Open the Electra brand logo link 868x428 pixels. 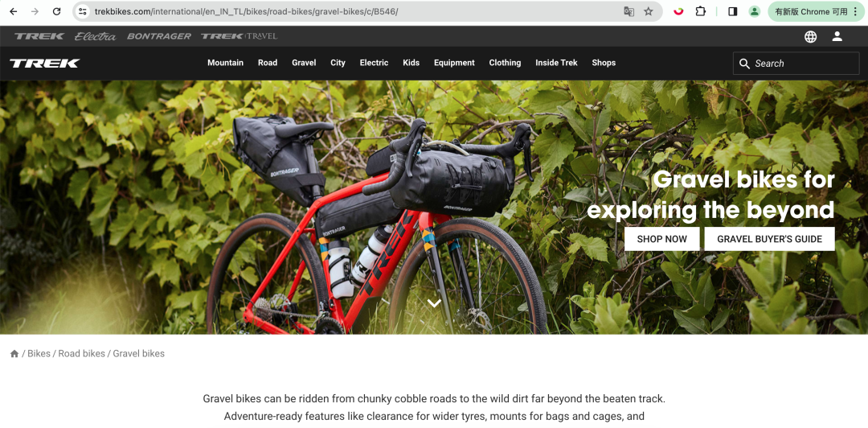95,36
